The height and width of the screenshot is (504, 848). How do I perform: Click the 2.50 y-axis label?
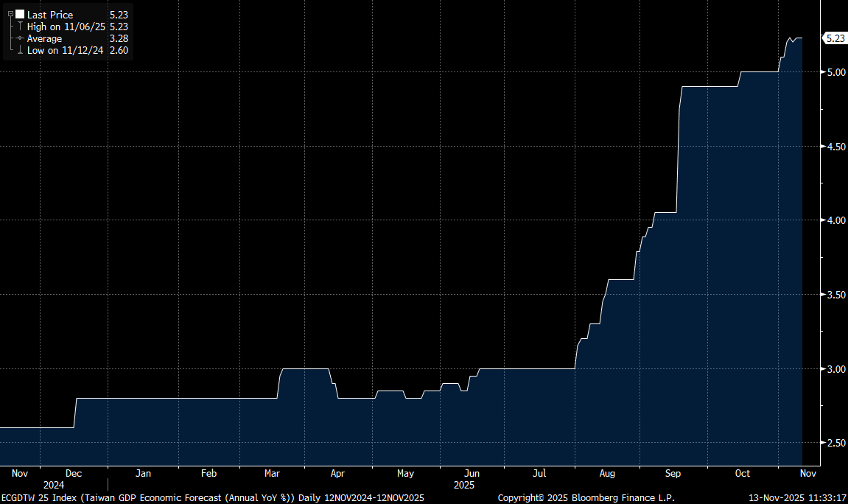pos(836,443)
